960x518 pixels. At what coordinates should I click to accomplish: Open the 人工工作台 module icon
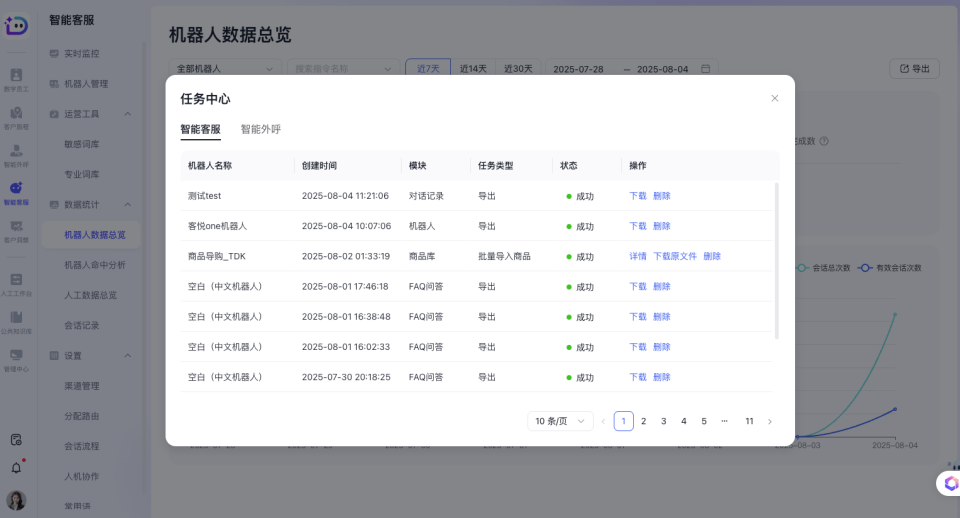[16, 285]
